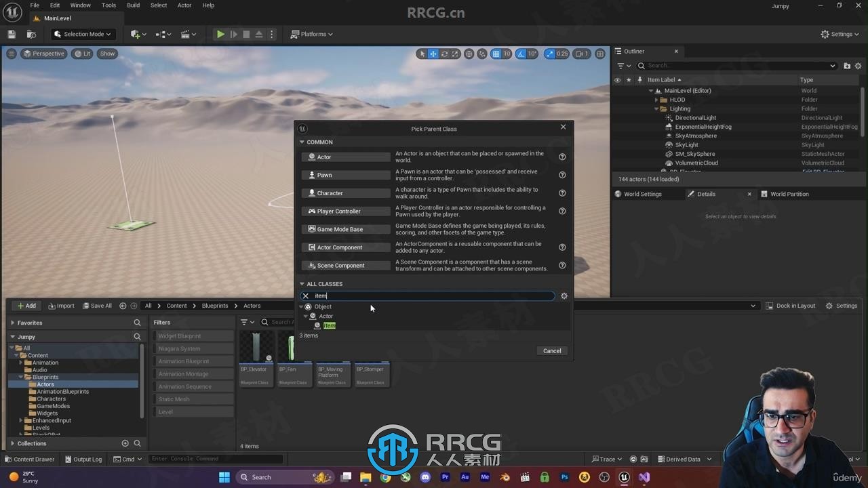Toggle scale snapping in the viewport toolbar
The height and width of the screenshot is (488, 868).
click(x=549, y=54)
